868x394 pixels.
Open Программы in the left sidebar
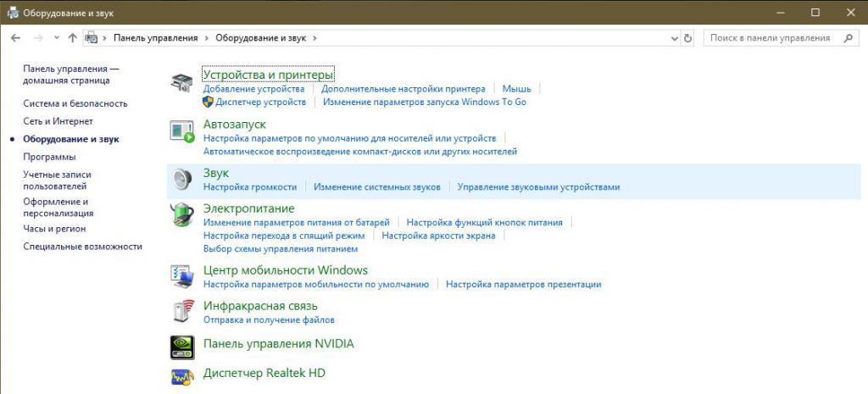[x=49, y=157]
